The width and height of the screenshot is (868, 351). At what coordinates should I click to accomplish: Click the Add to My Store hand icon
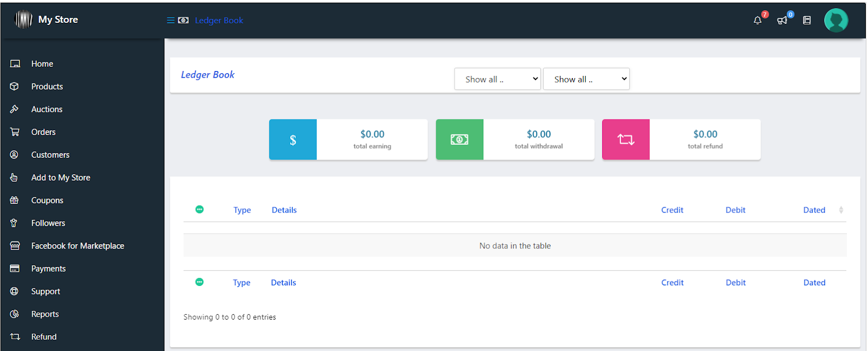(14, 178)
